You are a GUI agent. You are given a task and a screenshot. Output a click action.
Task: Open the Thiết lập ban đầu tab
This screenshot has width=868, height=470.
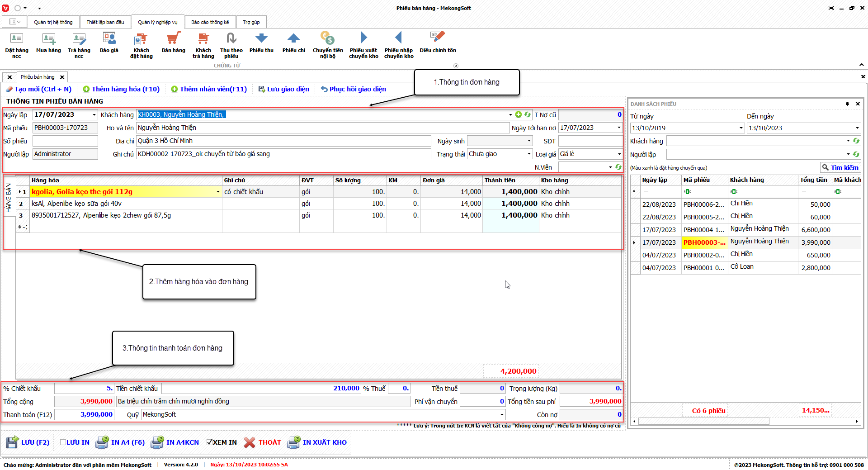pos(105,22)
